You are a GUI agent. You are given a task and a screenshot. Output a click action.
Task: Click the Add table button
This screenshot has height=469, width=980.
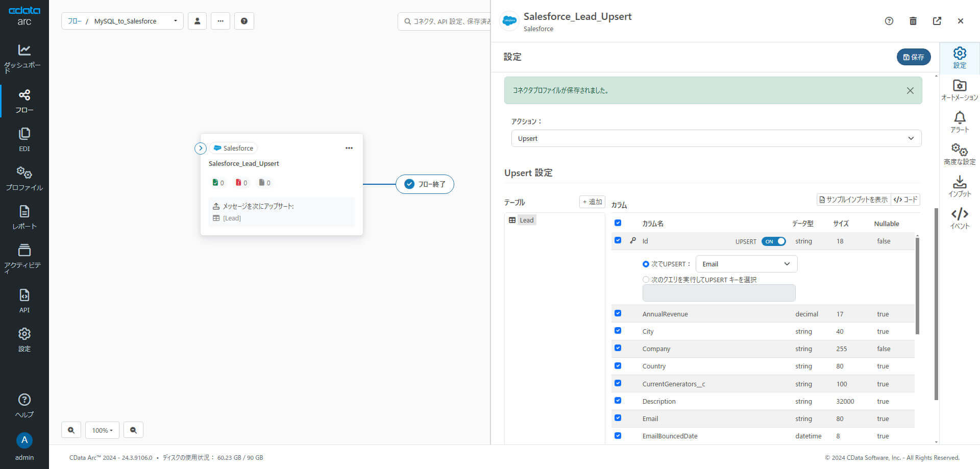tap(592, 202)
